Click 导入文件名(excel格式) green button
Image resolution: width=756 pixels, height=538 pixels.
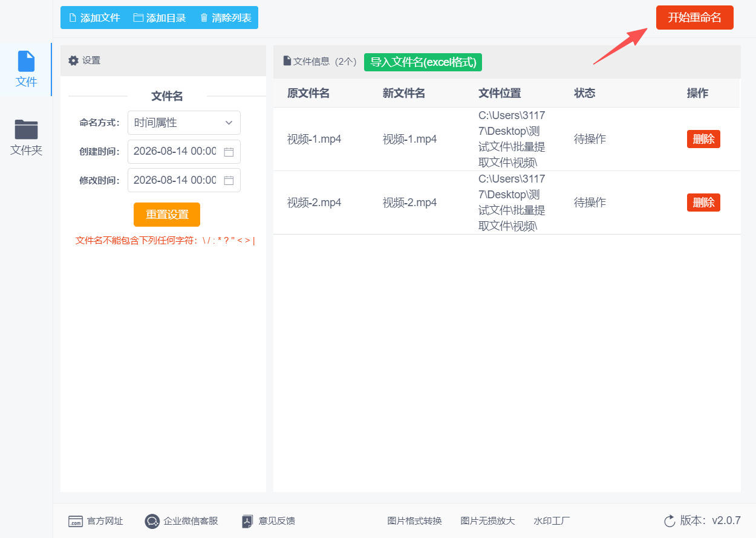click(423, 62)
